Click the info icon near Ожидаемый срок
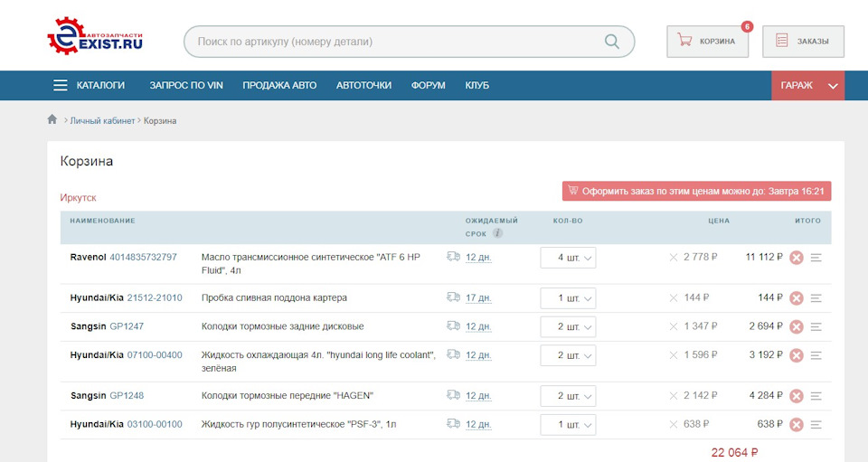The width and height of the screenshot is (868, 462). (x=497, y=233)
